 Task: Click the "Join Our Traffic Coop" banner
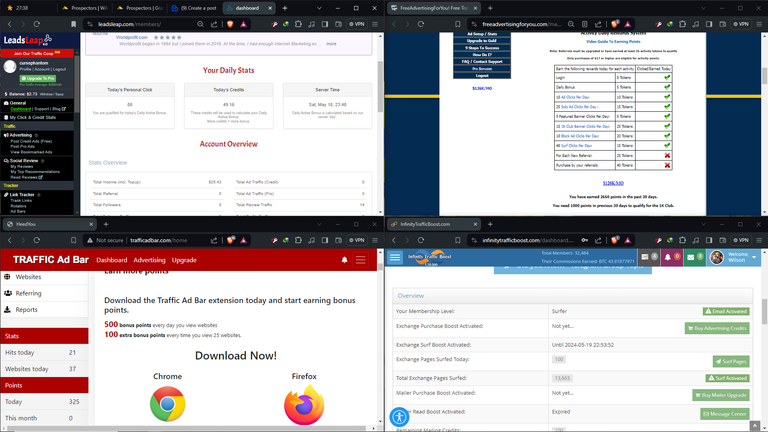tap(37, 53)
